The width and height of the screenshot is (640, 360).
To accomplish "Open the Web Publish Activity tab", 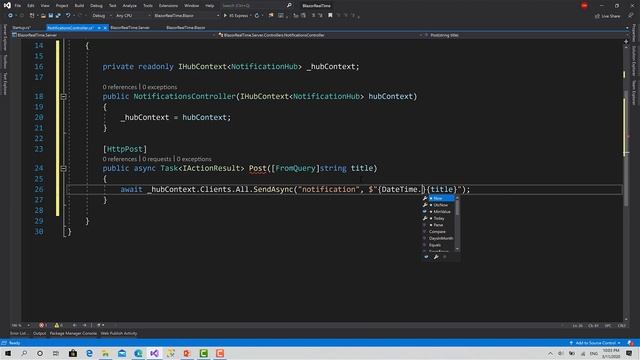I will pyautogui.click(x=119, y=333).
